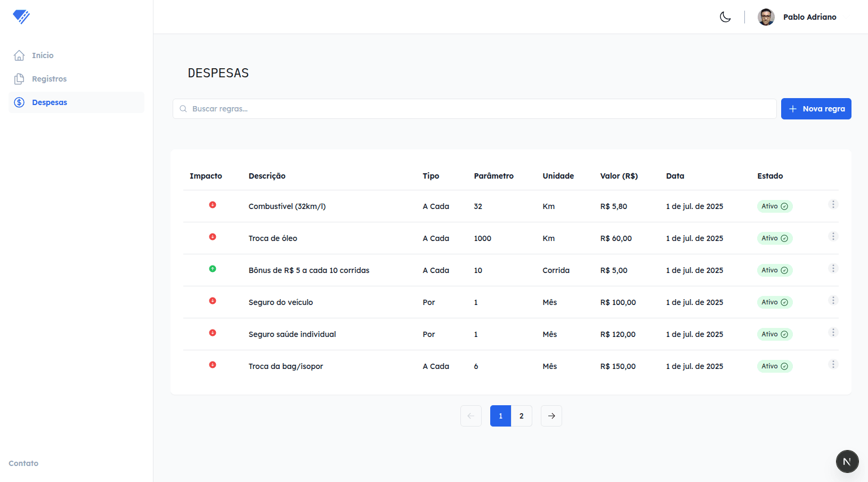Screen dimensions: 868x482
Task: Open options menu for Seguro do veículo
Action: 833,301
